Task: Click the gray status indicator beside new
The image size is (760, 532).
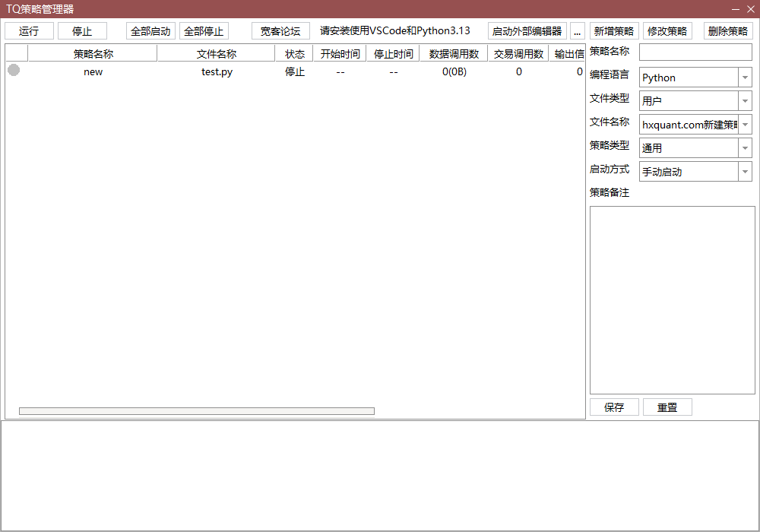Action: point(14,71)
